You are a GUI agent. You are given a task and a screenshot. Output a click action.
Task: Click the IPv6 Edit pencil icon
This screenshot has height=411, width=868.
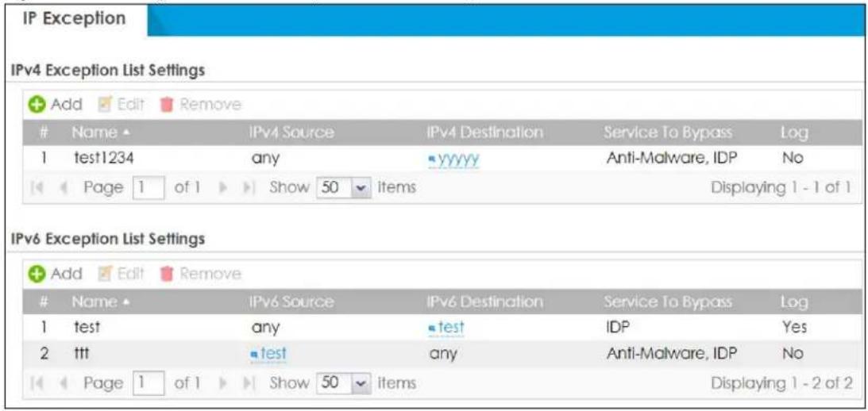click(105, 274)
